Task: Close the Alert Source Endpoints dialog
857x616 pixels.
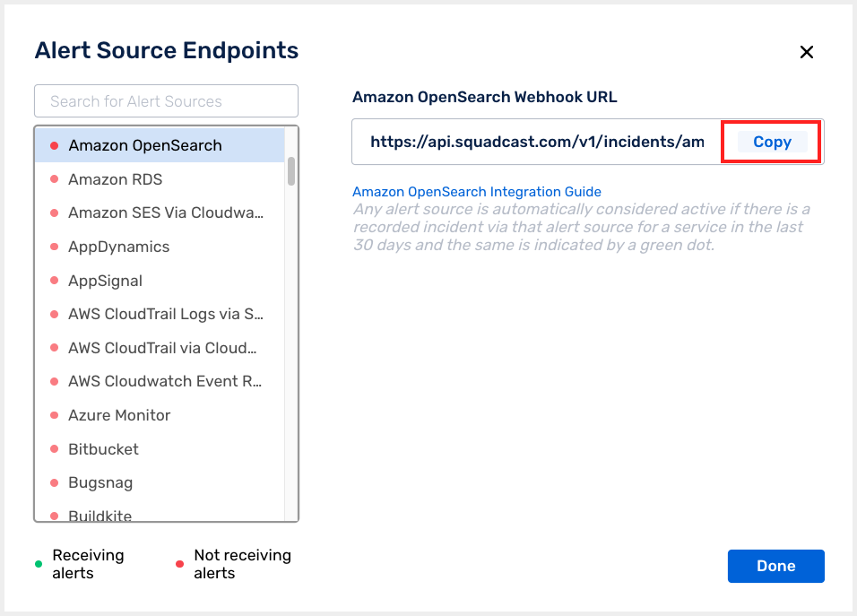Action: point(806,52)
